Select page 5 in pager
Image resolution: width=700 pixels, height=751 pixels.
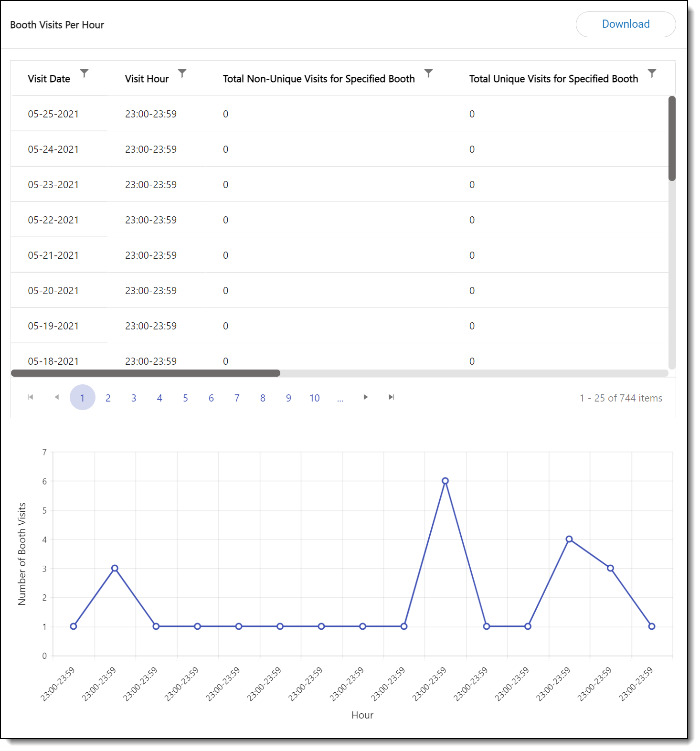185,398
